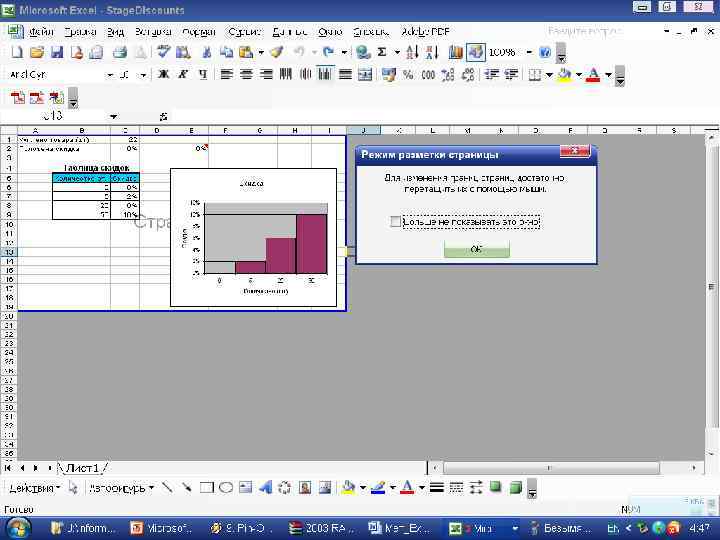Viewport: 720px width, 540px height.
Task: Select the Line tool in Drawing toolbar
Action: tap(168, 487)
